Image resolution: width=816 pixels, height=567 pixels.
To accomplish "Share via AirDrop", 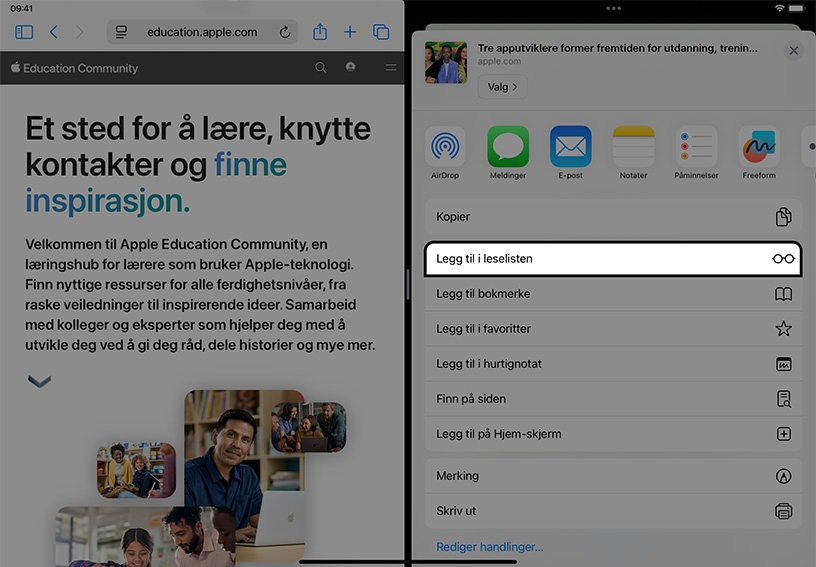I will click(x=445, y=153).
